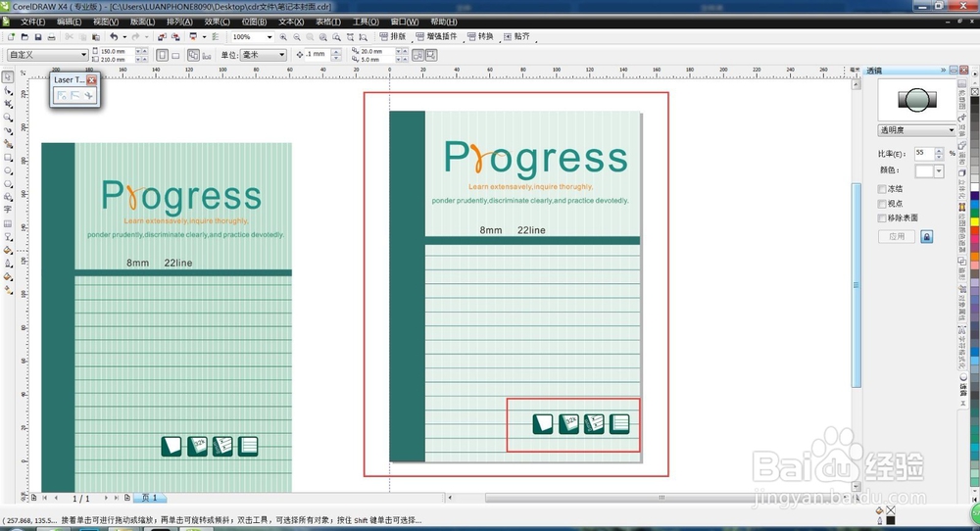
Task: Pick the green swatch in color palette
Action: (x=974, y=213)
